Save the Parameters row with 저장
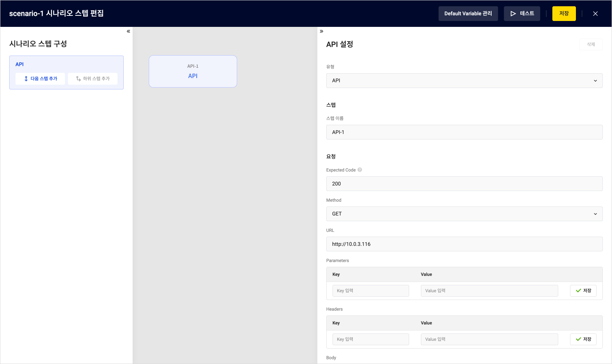 pyautogui.click(x=583, y=291)
